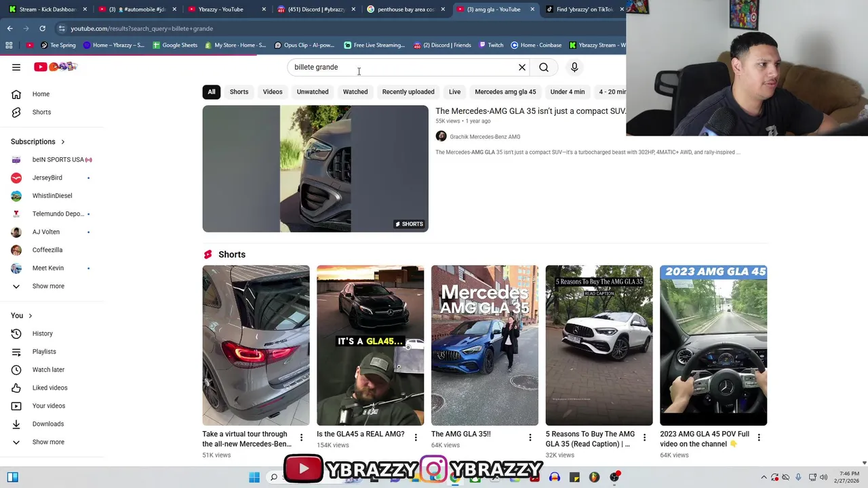Screen dimensions: 868x488
Task: Open the 'You' section chevron
Action: (30, 316)
